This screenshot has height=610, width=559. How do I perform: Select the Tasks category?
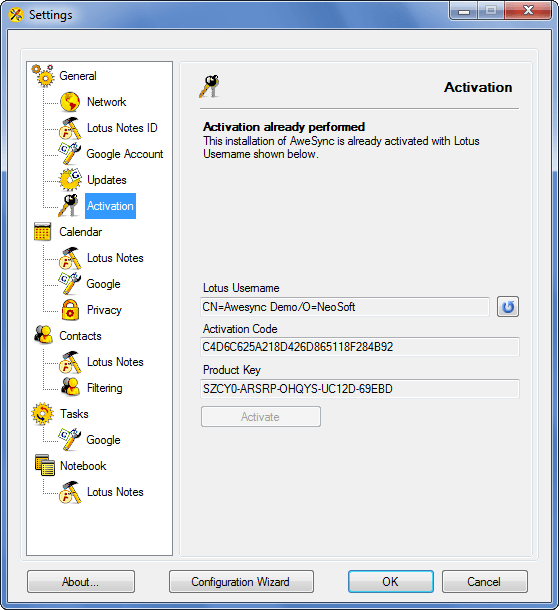(74, 414)
